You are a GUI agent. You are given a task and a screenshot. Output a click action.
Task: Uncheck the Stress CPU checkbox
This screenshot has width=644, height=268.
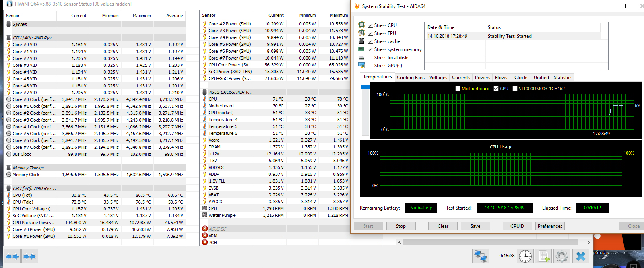pyautogui.click(x=371, y=25)
